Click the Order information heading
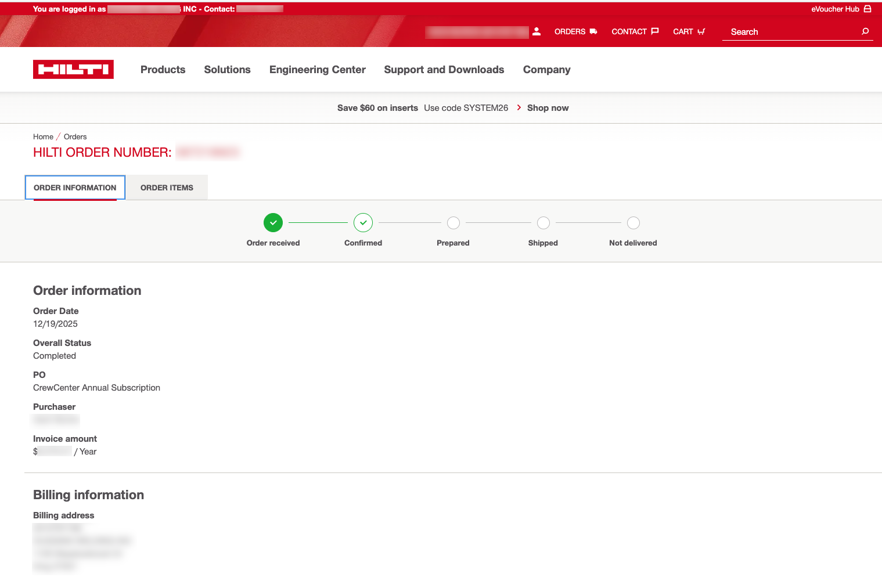 (87, 290)
